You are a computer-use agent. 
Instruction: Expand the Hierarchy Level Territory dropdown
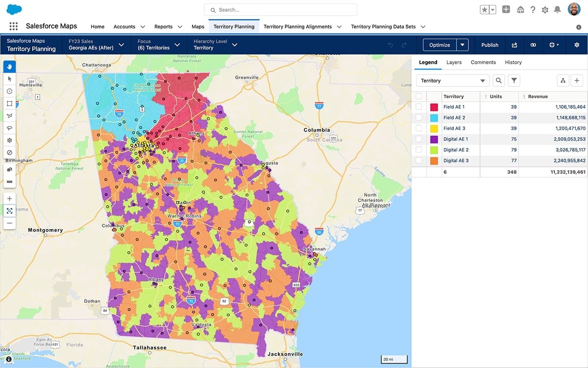point(235,45)
